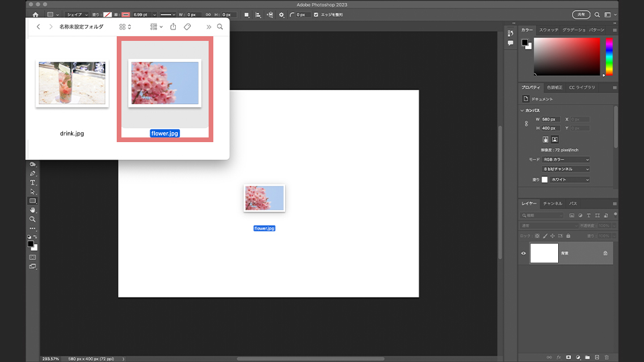Click the hue slider bar in the Color panel
The image size is (644, 362).
point(609,56)
